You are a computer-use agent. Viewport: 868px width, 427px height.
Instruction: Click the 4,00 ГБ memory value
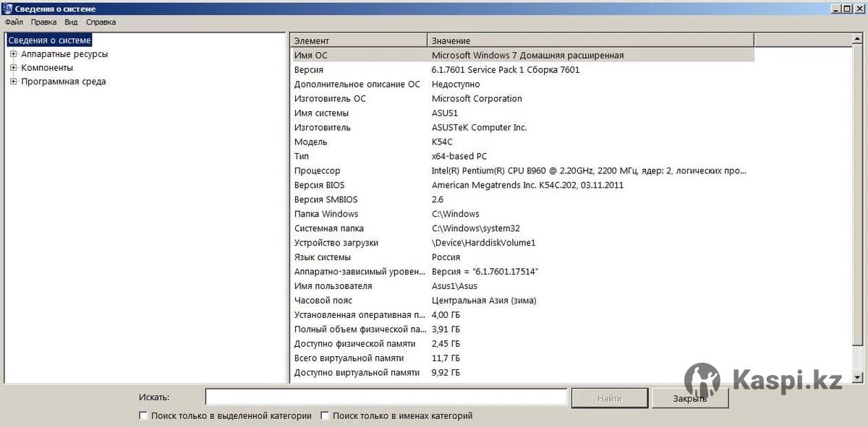446,315
